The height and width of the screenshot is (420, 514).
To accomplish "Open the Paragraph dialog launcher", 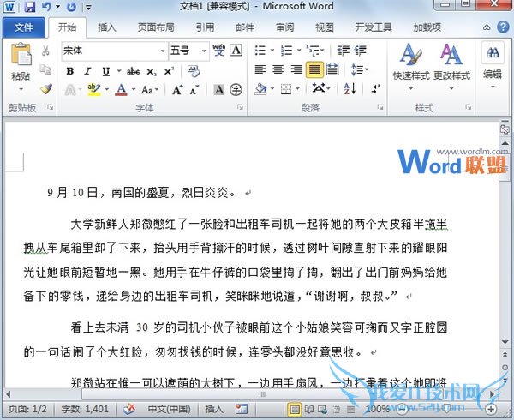I will pyautogui.click(x=380, y=107).
